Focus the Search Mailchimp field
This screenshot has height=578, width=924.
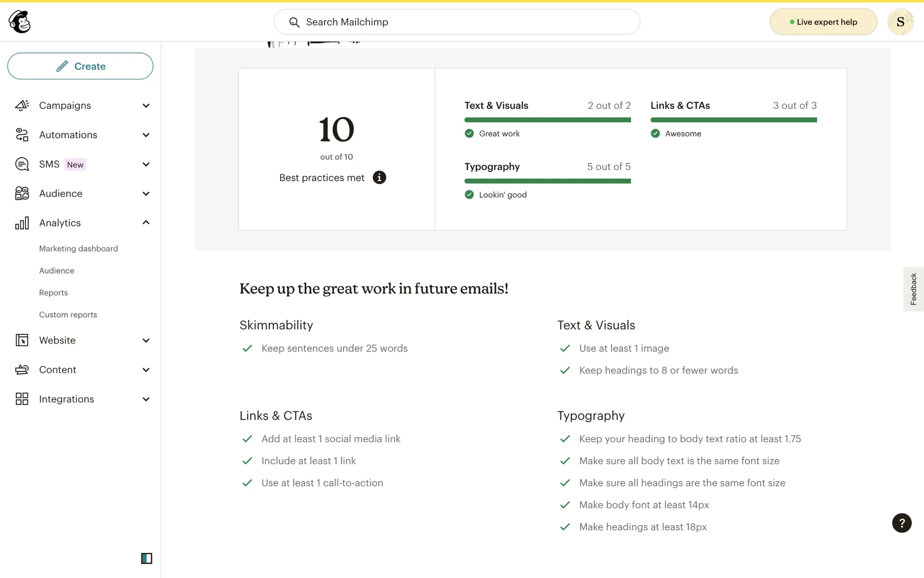[457, 22]
